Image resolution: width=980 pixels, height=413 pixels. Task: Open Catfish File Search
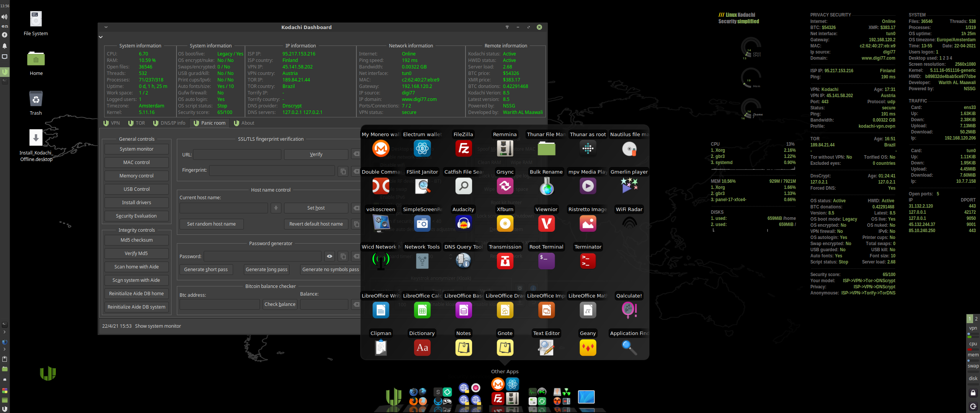(463, 186)
